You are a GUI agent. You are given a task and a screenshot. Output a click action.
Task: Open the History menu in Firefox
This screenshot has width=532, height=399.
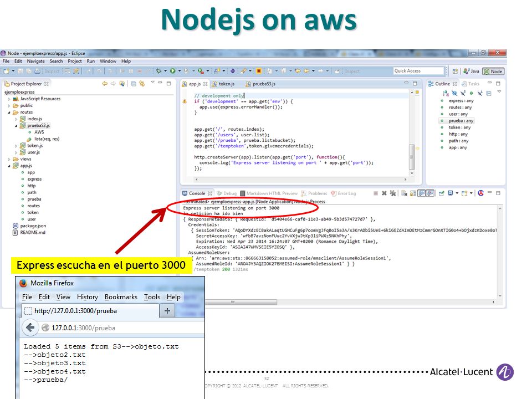[x=87, y=297]
